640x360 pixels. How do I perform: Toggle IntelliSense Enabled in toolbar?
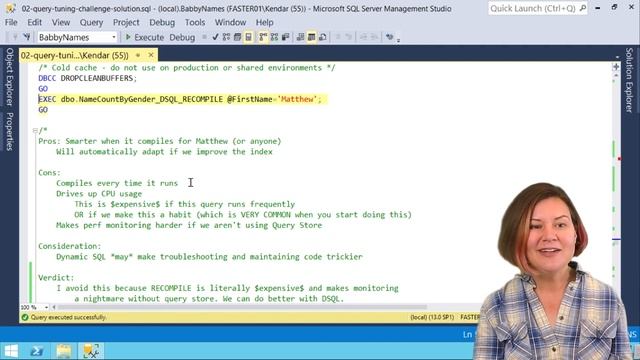coord(249,37)
